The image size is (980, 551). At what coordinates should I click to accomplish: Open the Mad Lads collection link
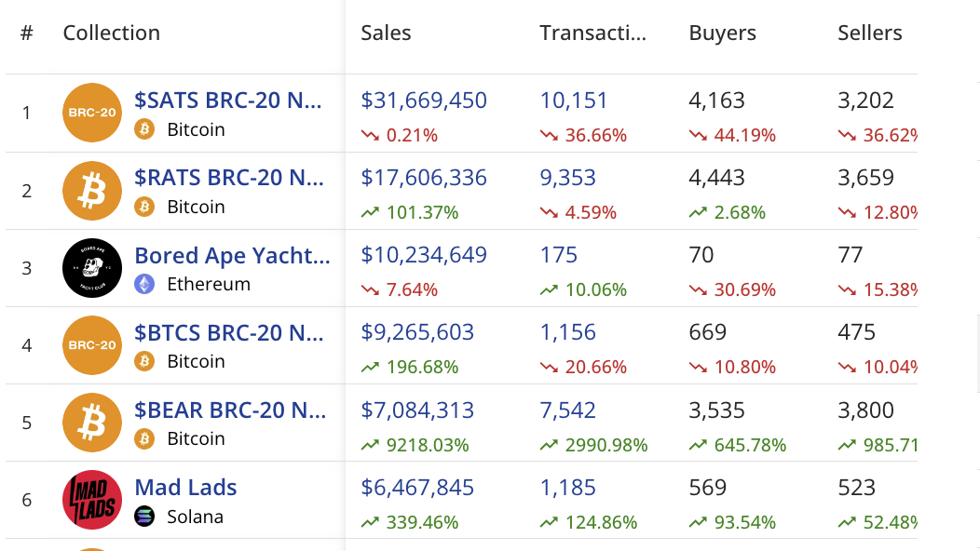[185, 487]
